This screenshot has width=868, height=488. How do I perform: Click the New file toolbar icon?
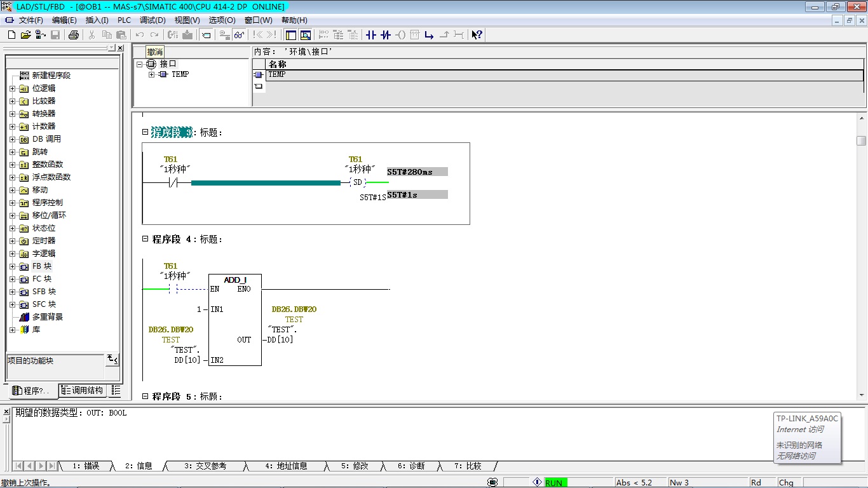(11, 35)
